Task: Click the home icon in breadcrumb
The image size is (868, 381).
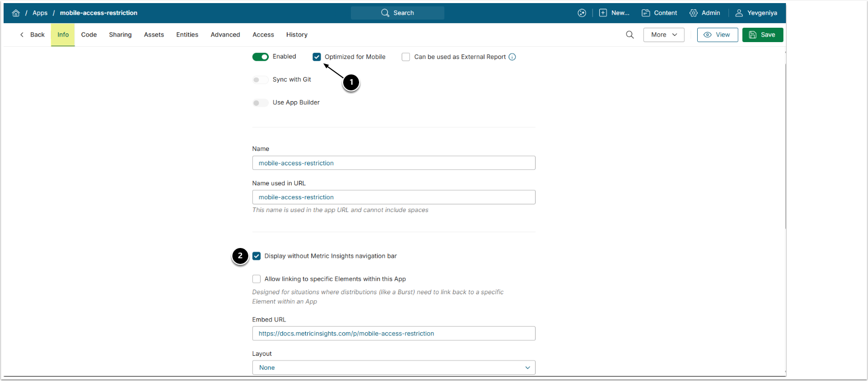Action: coord(16,13)
